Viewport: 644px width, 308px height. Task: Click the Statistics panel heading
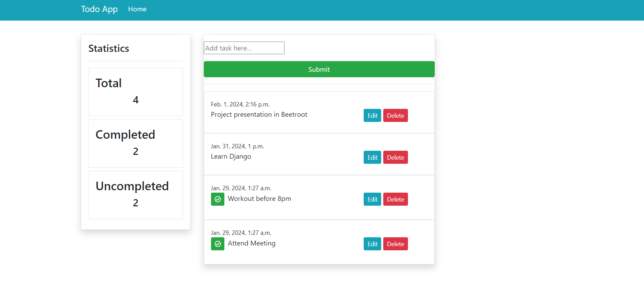coord(109,48)
